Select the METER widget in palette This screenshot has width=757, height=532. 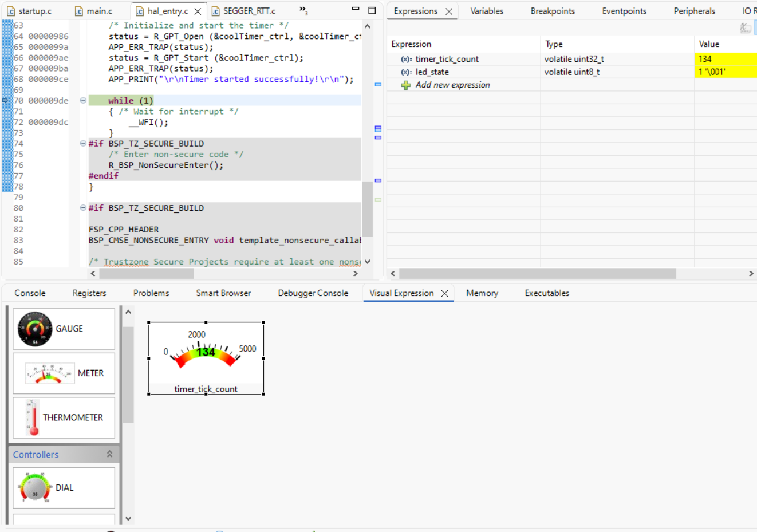[x=64, y=373]
